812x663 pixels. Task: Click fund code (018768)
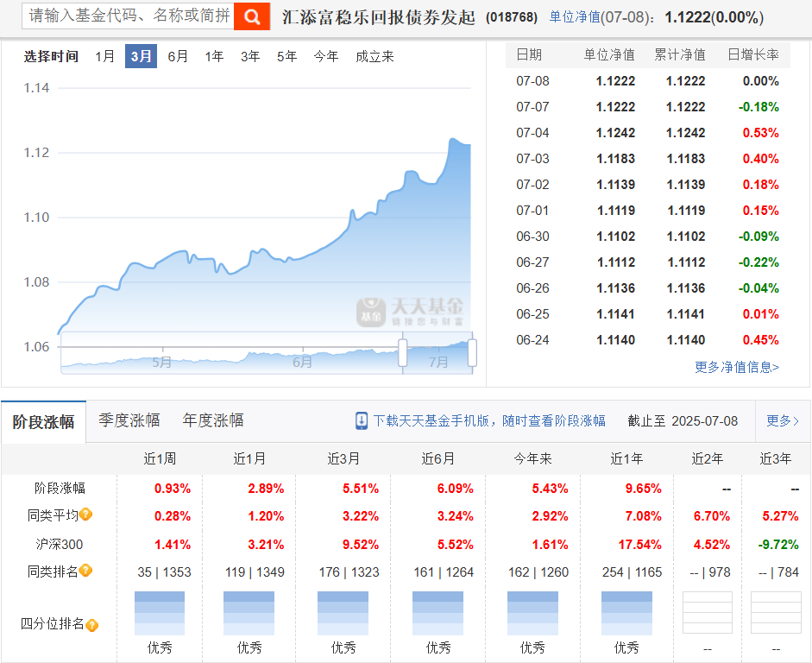pos(512,17)
